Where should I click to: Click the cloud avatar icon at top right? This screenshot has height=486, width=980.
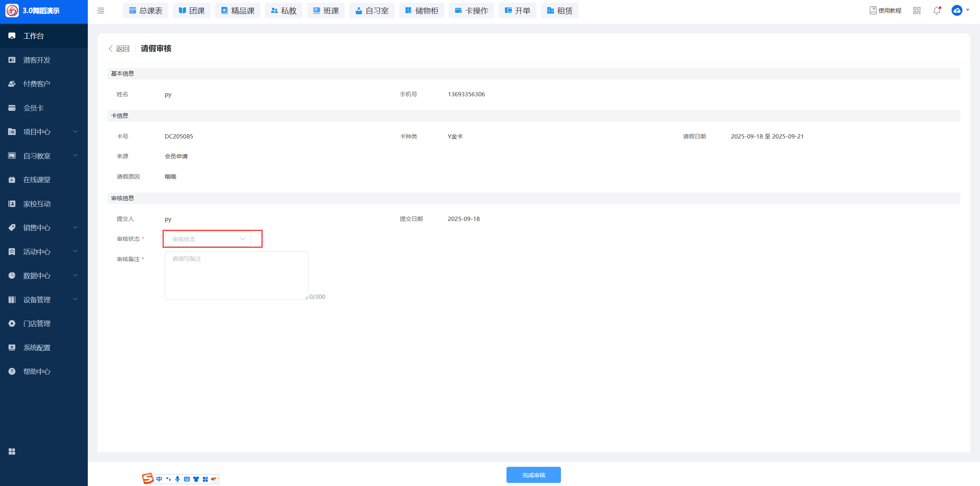[957, 10]
